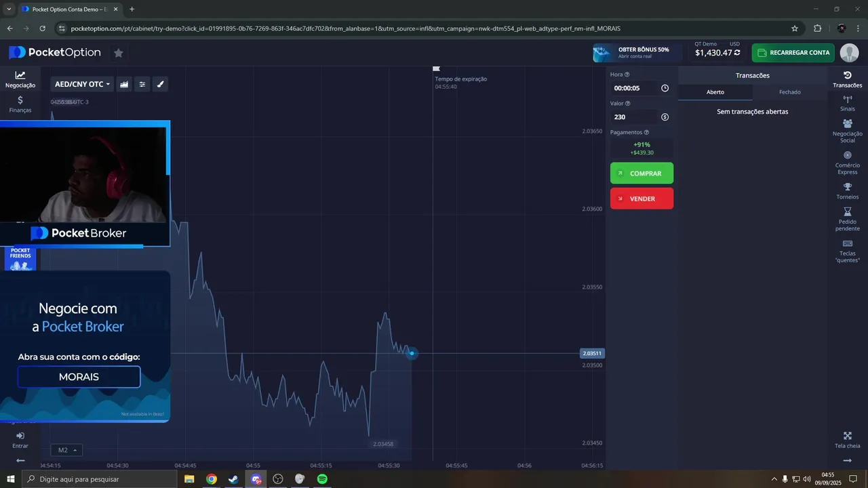The width and height of the screenshot is (868, 488).
Task: Go back in browser history
Action: point(9,28)
